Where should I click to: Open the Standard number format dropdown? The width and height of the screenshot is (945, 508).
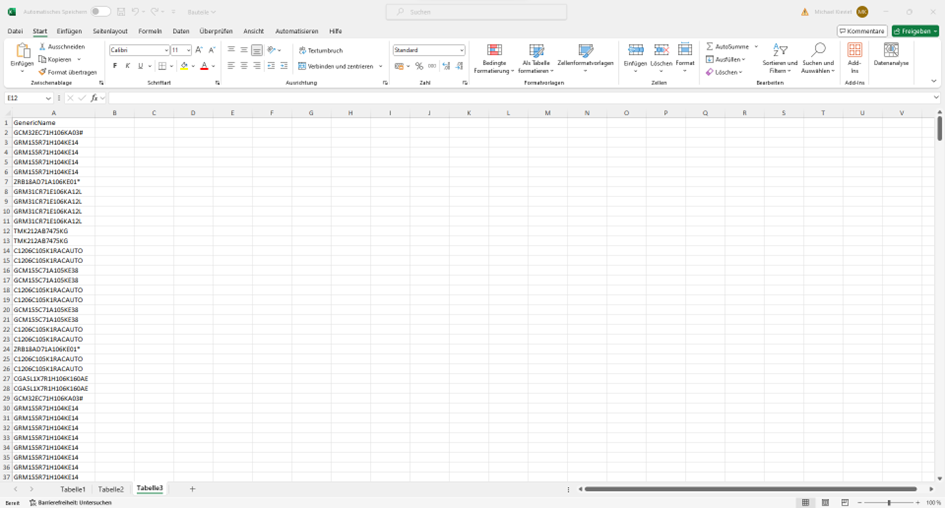(x=461, y=50)
